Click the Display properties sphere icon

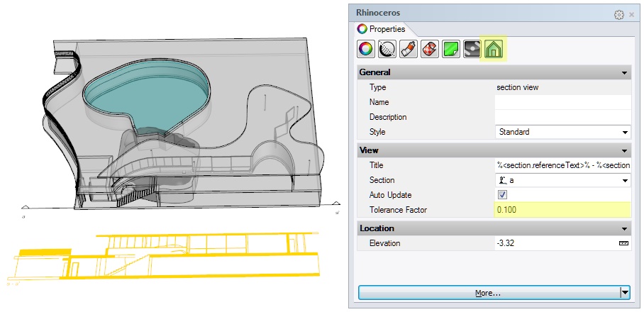click(x=387, y=49)
